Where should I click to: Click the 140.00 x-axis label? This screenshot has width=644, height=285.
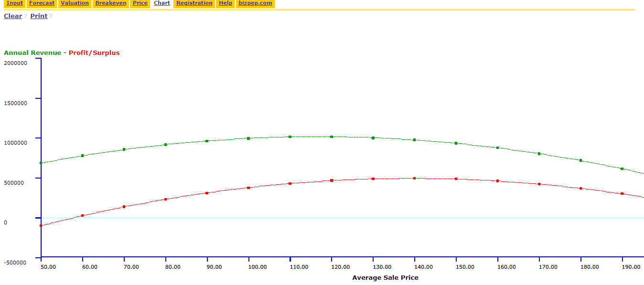tap(424, 267)
